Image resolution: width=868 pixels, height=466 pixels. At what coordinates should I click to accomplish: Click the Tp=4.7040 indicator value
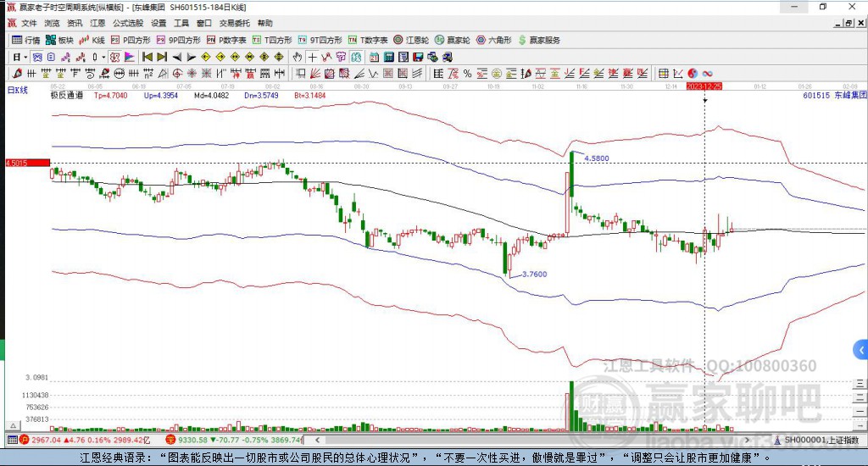[x=111, y=95]
